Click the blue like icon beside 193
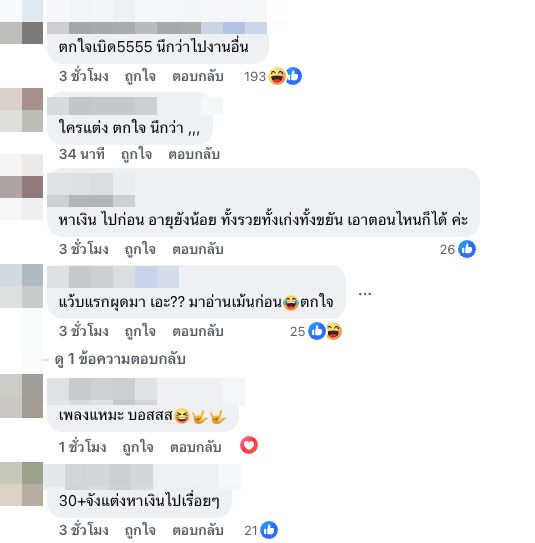The width and height of the screenshot is (535, 543). tap(294, 76)
